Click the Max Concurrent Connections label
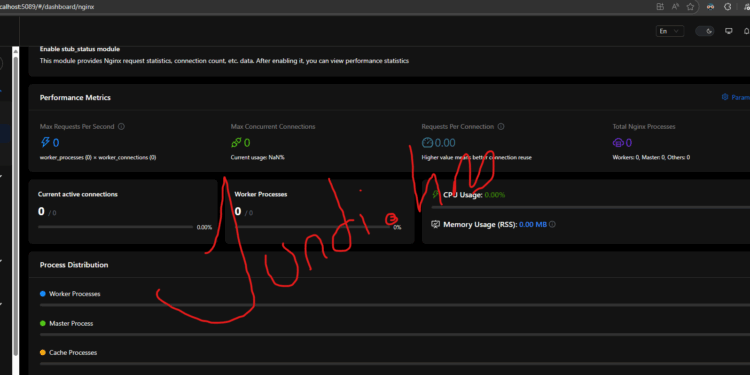Screen dimensions: 750x375 (273, 127)
